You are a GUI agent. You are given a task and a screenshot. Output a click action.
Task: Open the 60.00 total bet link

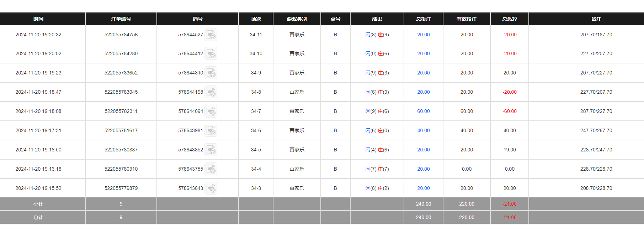click(x=423, y=111)
